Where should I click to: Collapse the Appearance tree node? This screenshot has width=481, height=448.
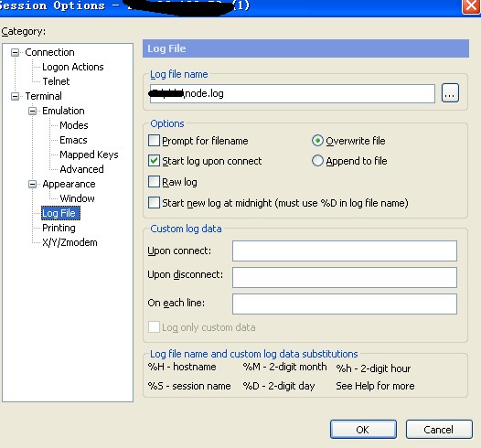pyautogui.click(x=32, y=184)
